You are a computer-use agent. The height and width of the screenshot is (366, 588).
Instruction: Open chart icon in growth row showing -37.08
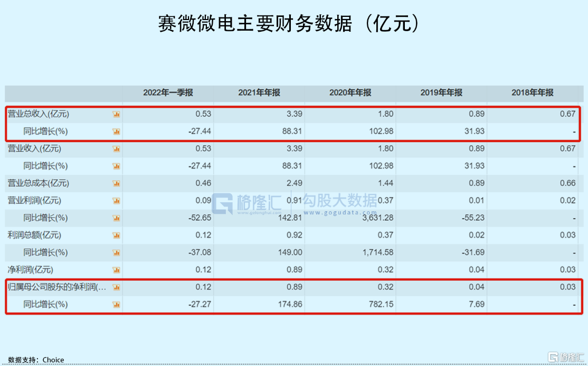116,252
